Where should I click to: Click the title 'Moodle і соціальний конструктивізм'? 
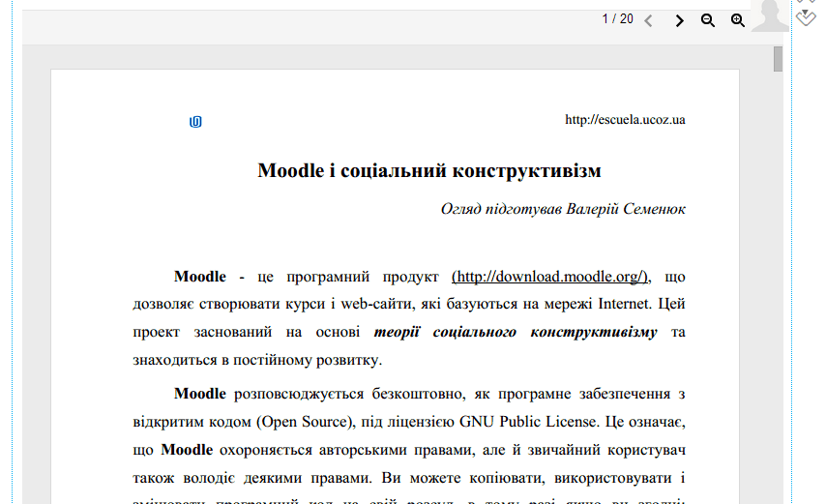[x=428, y=170]
